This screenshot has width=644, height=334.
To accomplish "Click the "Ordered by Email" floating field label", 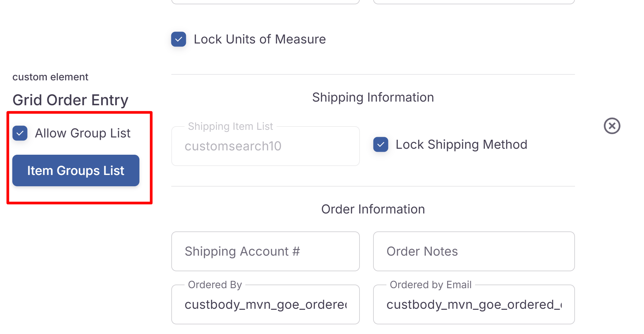I will (431, 285).
